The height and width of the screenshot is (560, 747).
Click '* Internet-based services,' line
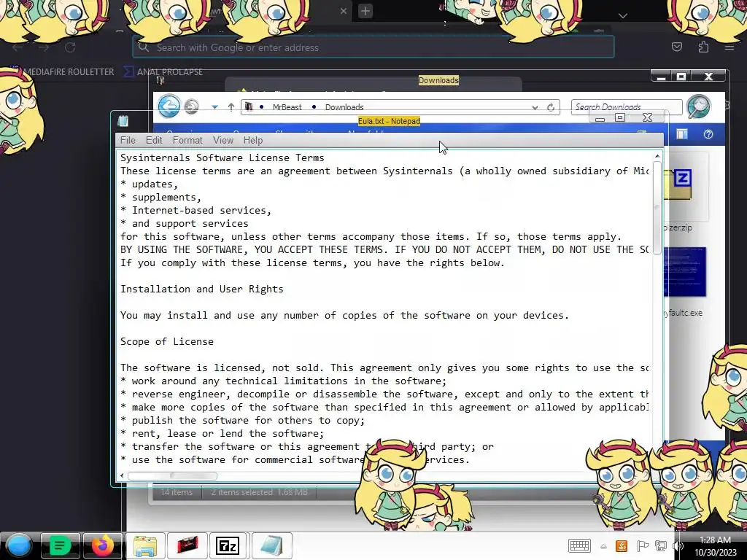click(x=196, y=210)
